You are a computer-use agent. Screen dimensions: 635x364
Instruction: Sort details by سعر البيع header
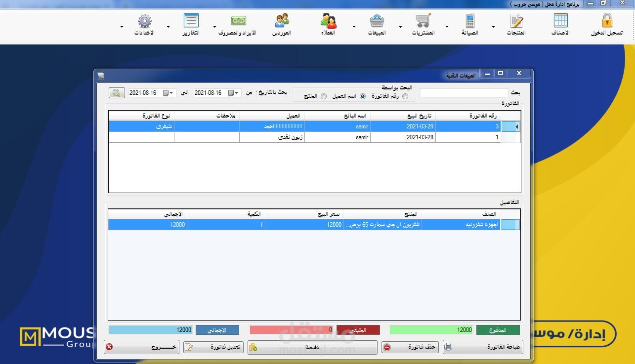pos(304,214)
